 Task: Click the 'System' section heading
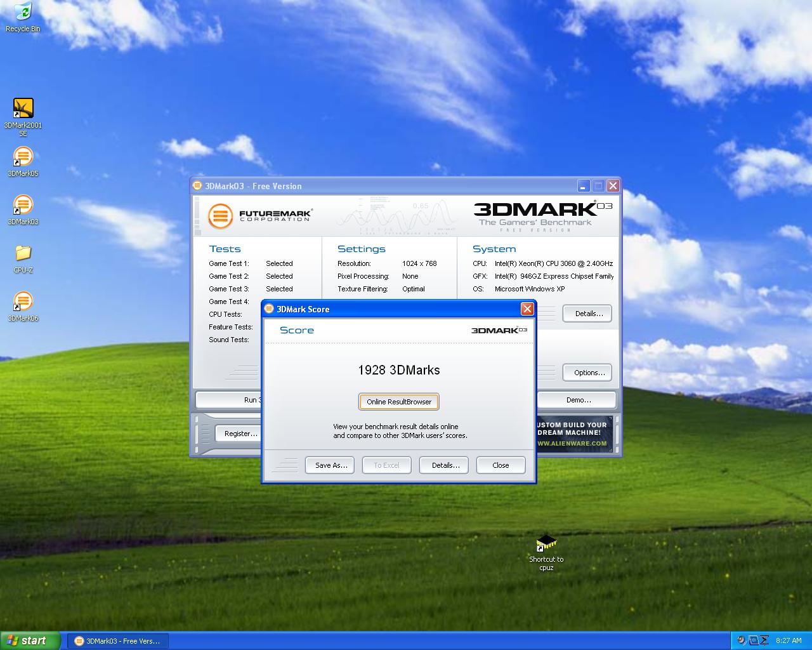tap(494, 249)
